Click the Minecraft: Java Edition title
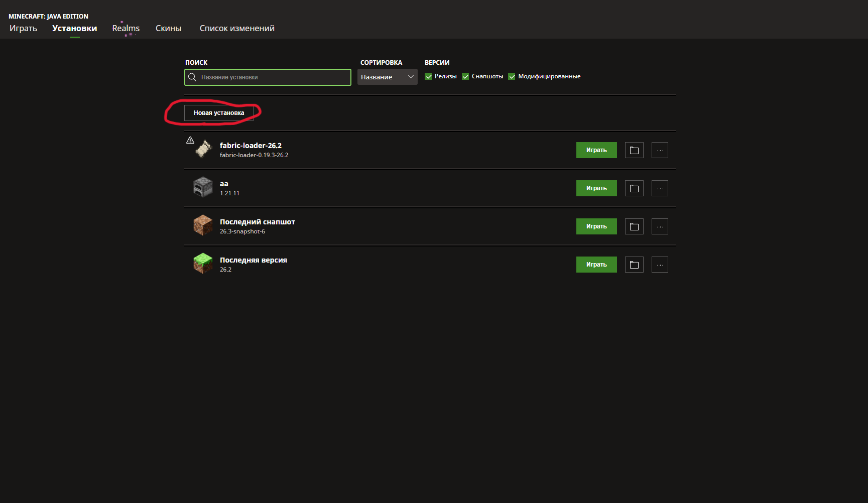This screenshot has height=503, width=868. [48, 17]
